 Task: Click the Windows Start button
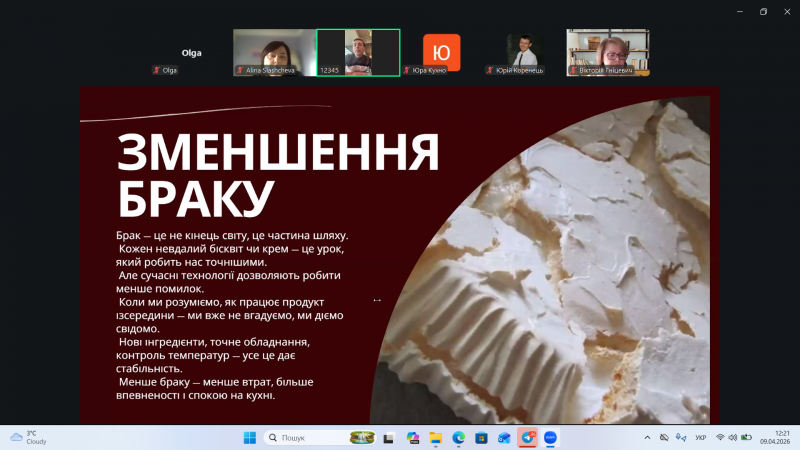249,438
